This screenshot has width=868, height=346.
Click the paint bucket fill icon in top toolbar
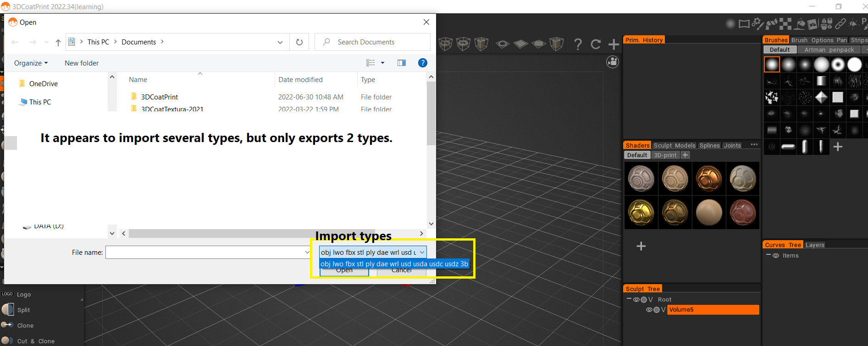[800, 23]
